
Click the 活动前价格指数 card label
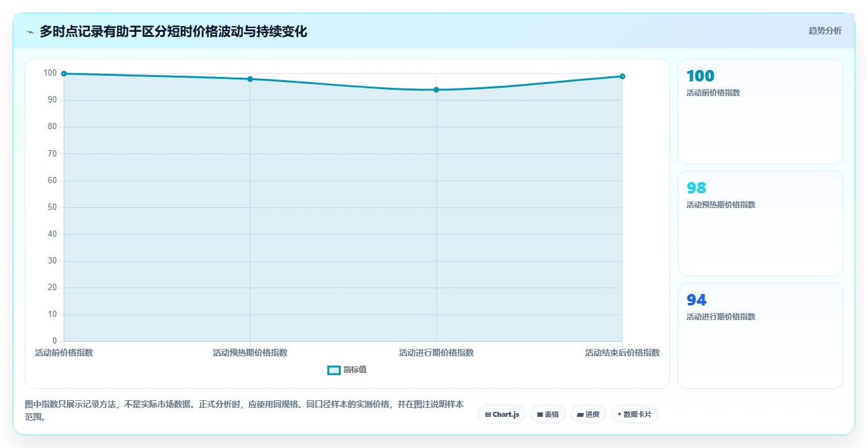(713, 93)
